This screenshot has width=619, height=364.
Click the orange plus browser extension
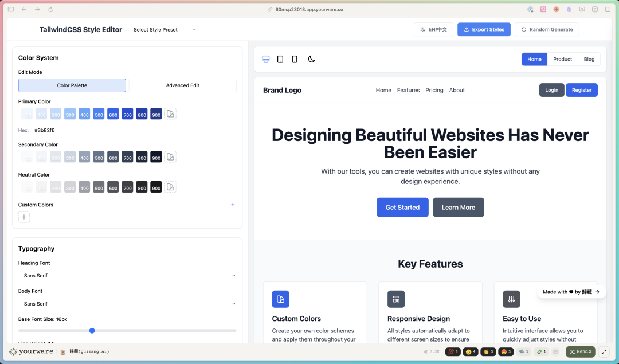pos(556,10)
